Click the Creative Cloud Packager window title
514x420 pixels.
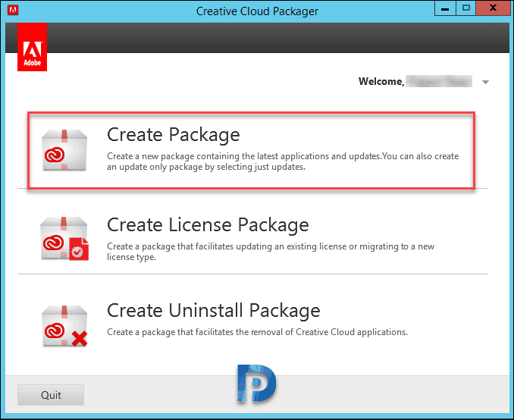(x=257, y=11)
